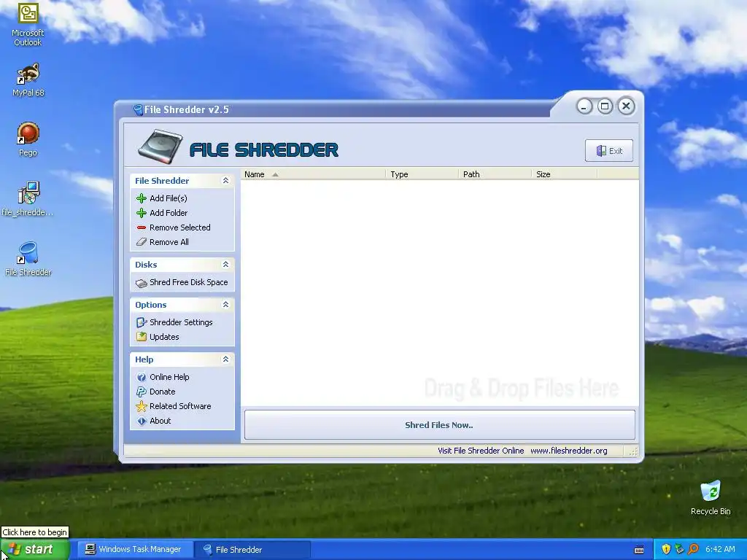Screen dimensions: 747x560
Task: Sort list by Size column header
Action: tap(564, 174)
